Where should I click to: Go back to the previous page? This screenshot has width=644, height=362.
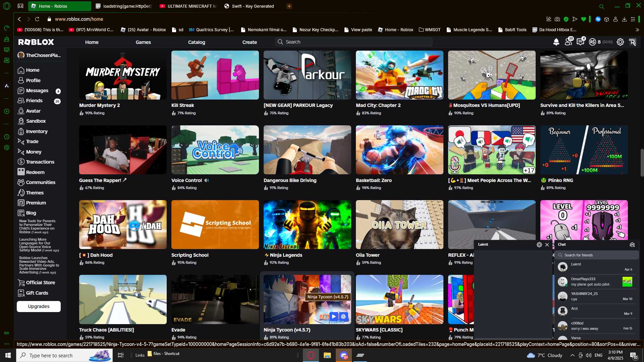(19, 19)
